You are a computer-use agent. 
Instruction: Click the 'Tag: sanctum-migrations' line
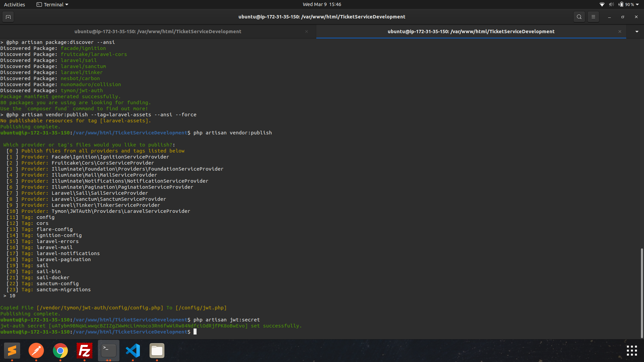[49, 290]
